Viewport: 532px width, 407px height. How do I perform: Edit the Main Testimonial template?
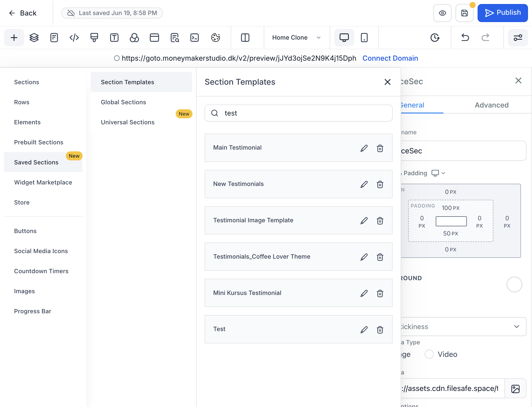click(364, 148)
